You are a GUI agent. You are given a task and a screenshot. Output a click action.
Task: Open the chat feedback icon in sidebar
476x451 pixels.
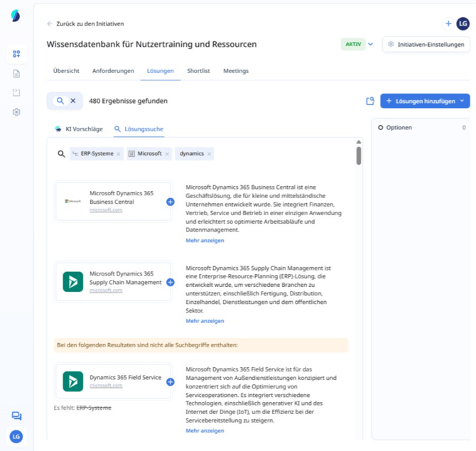tap(16, 415)
